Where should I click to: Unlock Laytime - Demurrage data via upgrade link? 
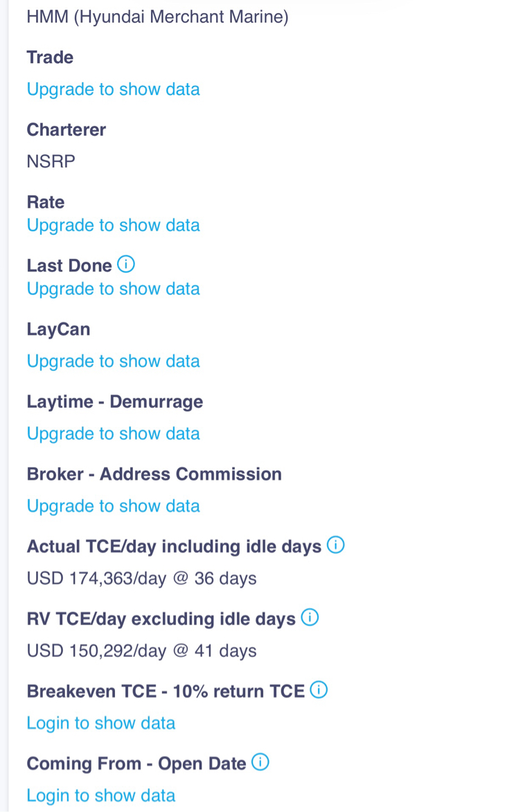[x=113, y=433]
